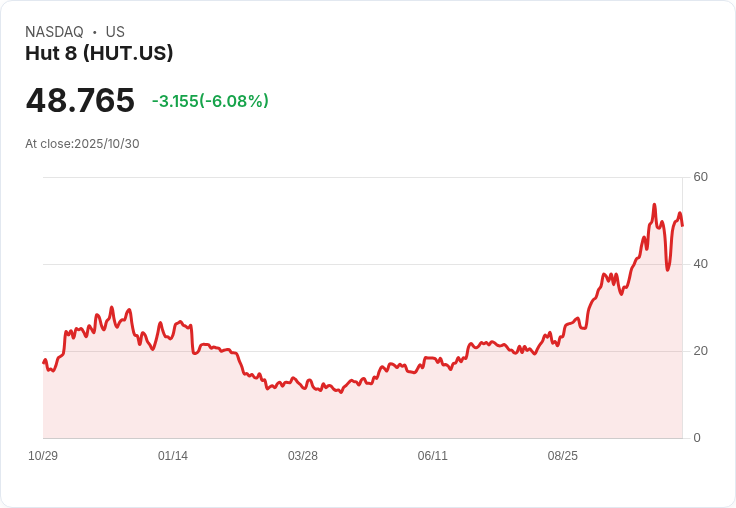The height and width of the screenshot is (508, 736).
Task: Click the rightmost end of the price line
Action: pos(682,225)
